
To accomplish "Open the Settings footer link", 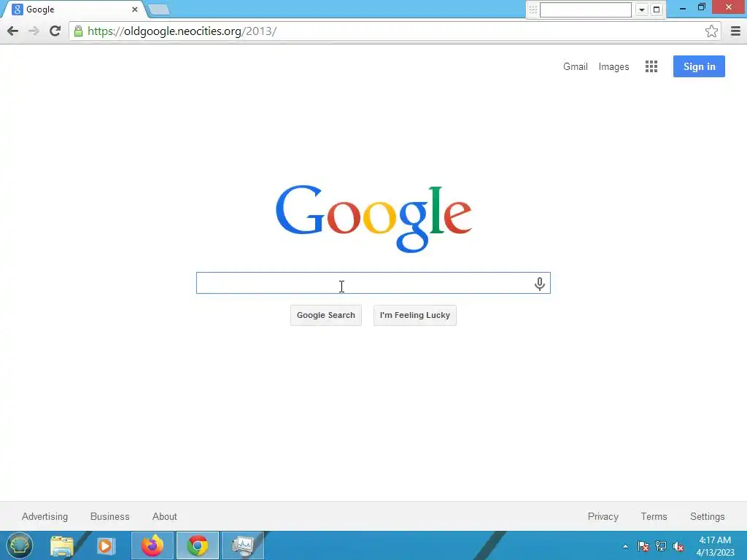I will tap(708, 517).
